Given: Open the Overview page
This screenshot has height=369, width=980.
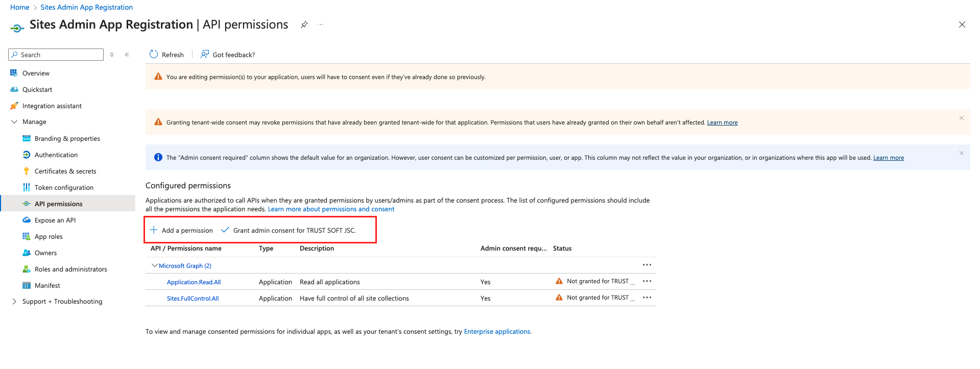Looking at the screenshot, I should tap(36, 73).
